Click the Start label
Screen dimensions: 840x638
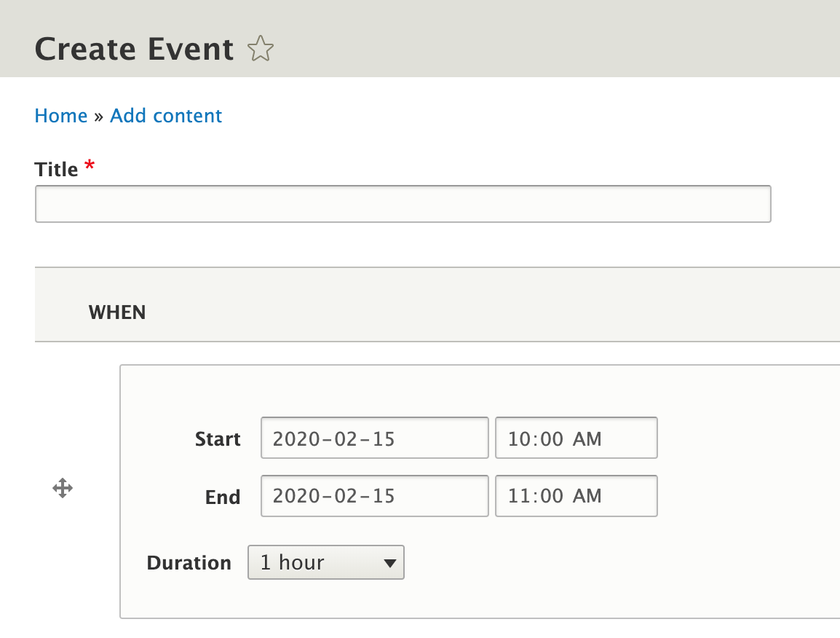click(218, 439)
